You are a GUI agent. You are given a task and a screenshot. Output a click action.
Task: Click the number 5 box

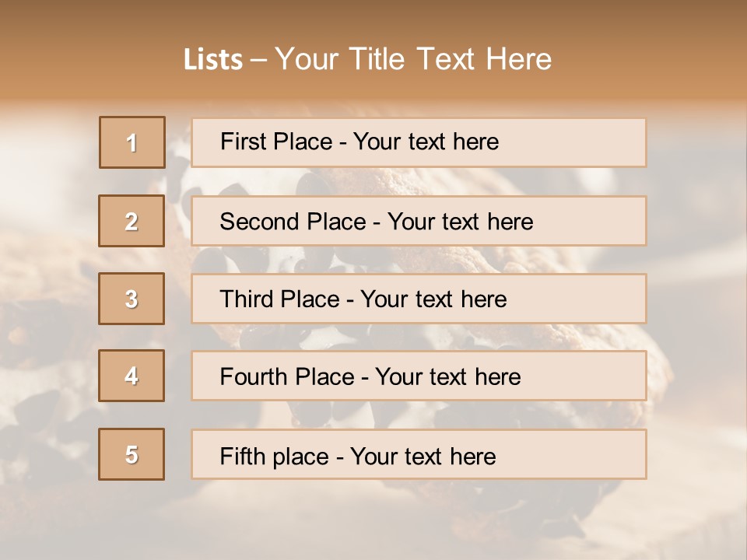click(x=132, y=454)
